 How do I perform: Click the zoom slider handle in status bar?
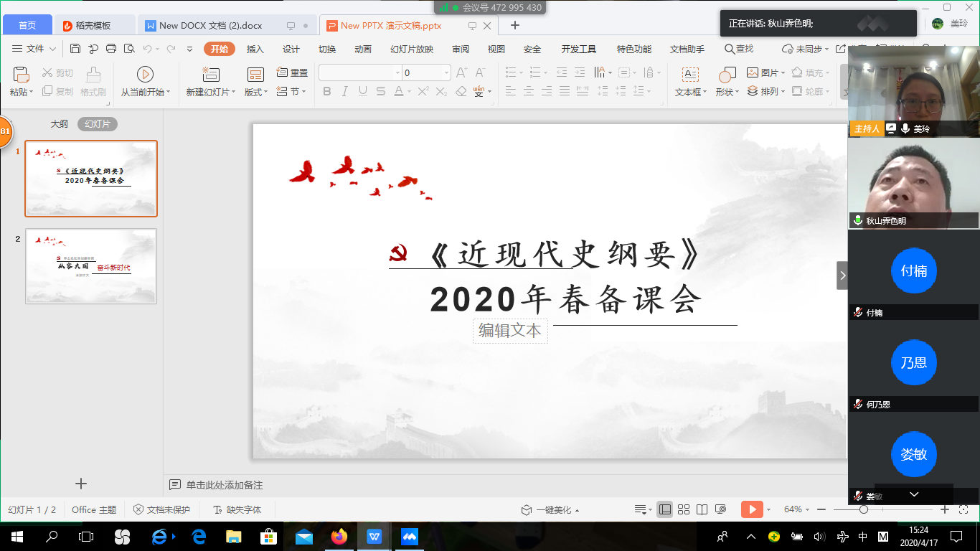[864, 509]
